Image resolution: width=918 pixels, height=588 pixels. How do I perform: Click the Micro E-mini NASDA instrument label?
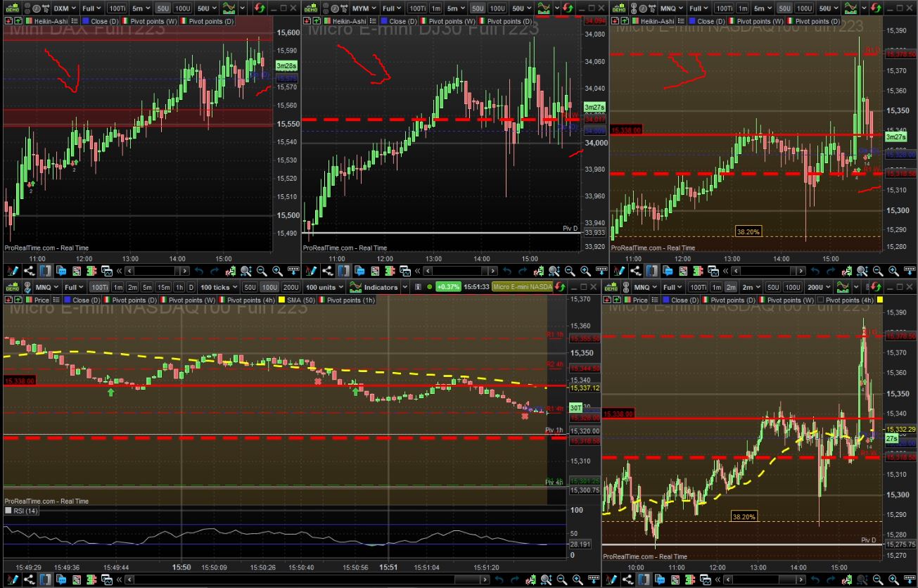pos(523,287)
